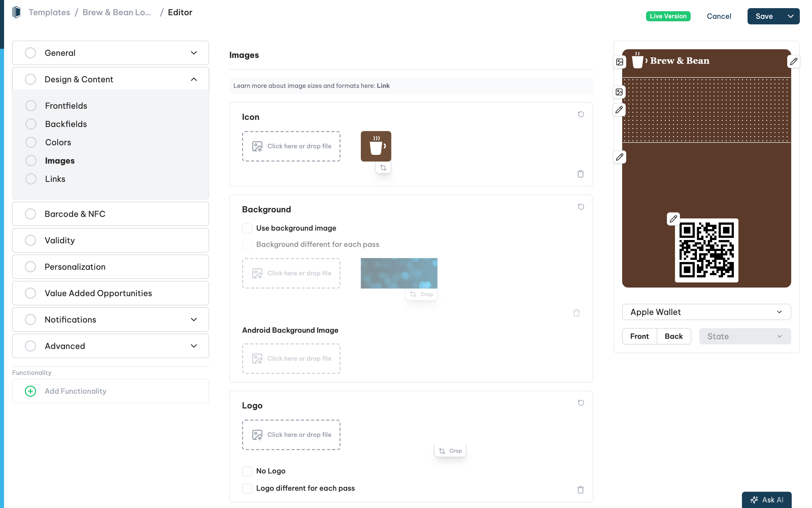Click the Crop button in Logo section
Viewport: 812px width, 508px height.
(x=450, y=451)
